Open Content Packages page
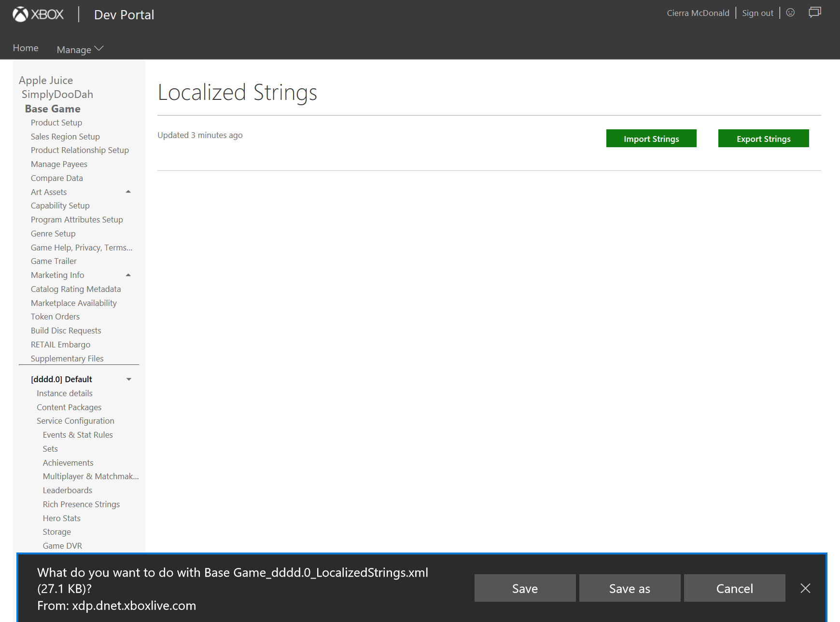The image size is (840, 622). [69, 407]
